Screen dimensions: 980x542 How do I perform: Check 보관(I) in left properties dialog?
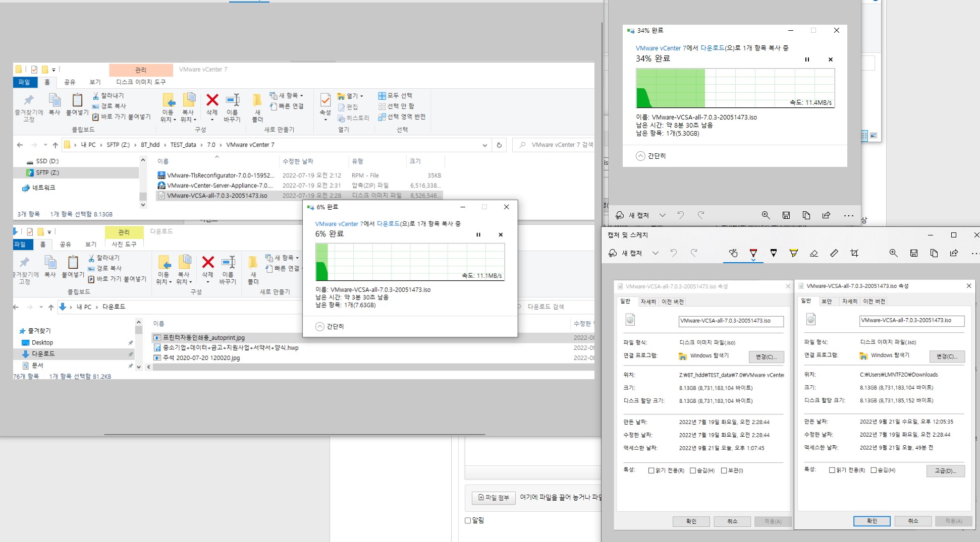pyautogui.click(x=724, y=470)
